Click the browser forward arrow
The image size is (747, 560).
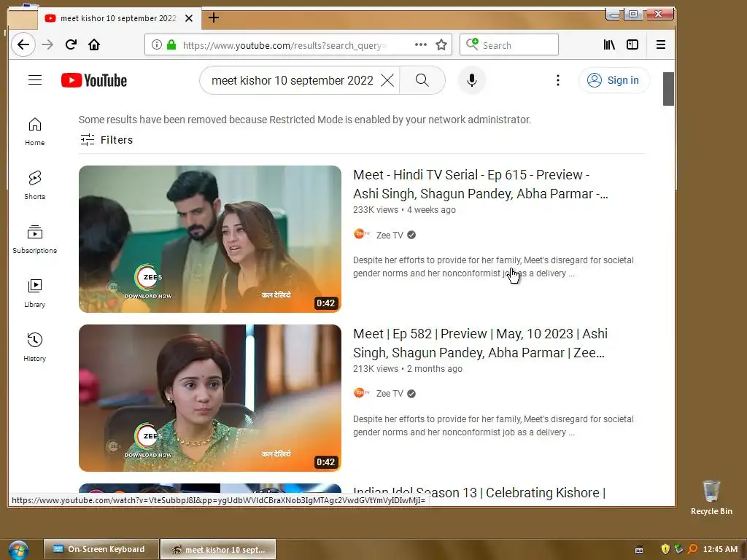47,44
